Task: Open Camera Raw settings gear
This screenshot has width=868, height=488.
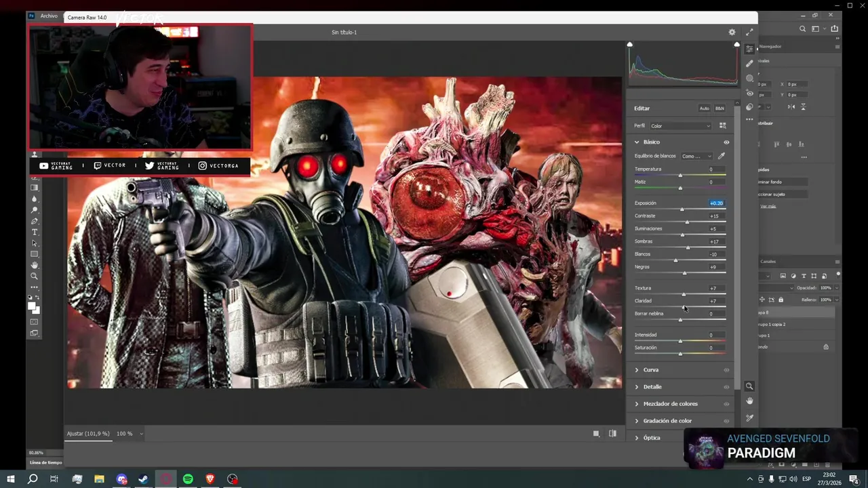Action: [x=732, y=32]
